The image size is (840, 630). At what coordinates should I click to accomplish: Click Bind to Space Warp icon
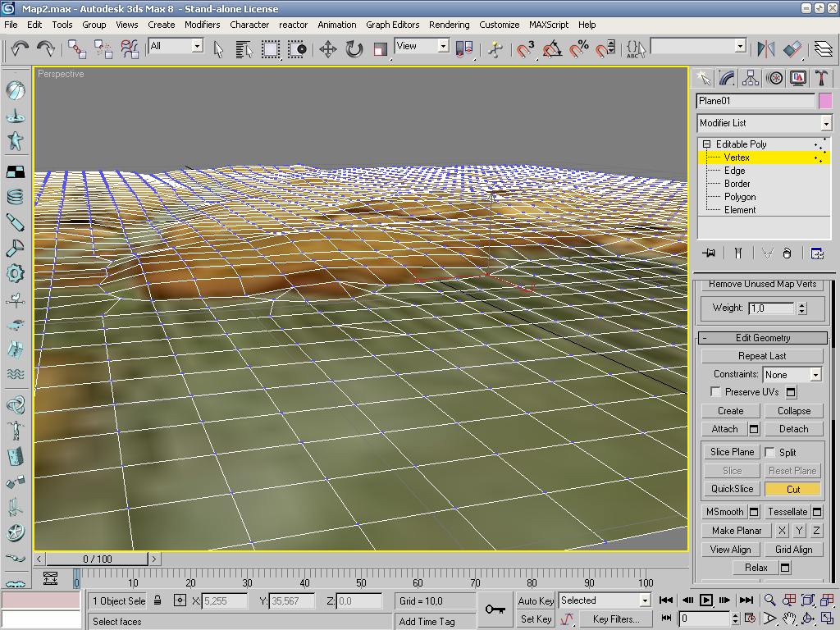130,48
